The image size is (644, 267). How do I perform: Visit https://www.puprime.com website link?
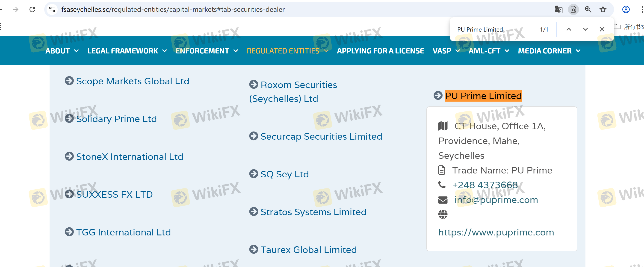pyautogui.click(x=496, y=232)
